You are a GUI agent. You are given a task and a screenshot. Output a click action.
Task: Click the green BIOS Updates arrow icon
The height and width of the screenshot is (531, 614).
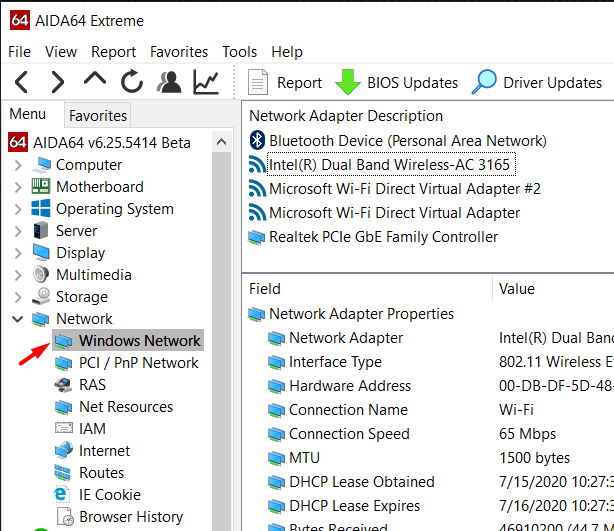point(348,82)
